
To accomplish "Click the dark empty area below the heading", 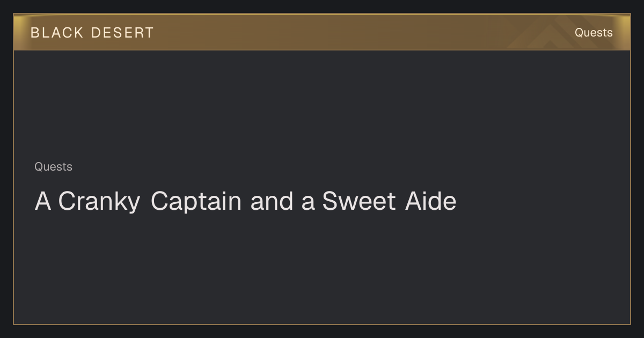I will (x=322, y=268).
